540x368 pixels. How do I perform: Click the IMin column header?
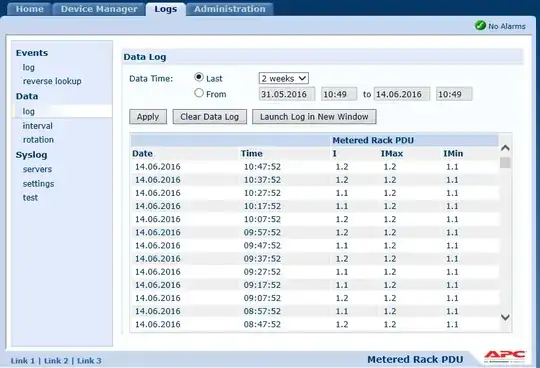[x=453, y=154]
